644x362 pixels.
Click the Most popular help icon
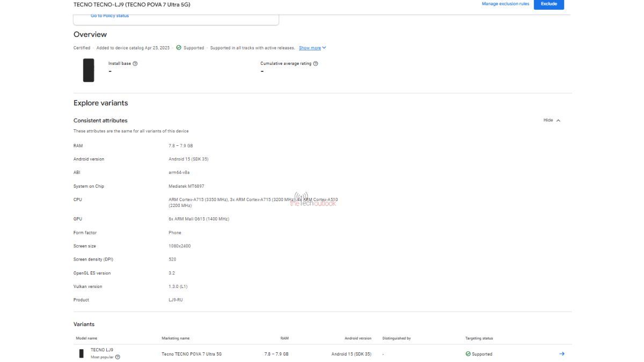click(x=118, y=357)
